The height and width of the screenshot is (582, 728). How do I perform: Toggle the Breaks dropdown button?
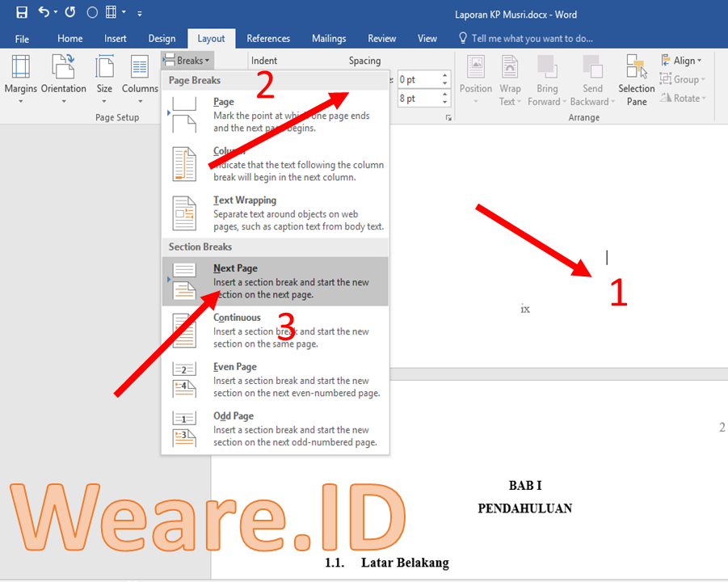click(x=187, y=61)
